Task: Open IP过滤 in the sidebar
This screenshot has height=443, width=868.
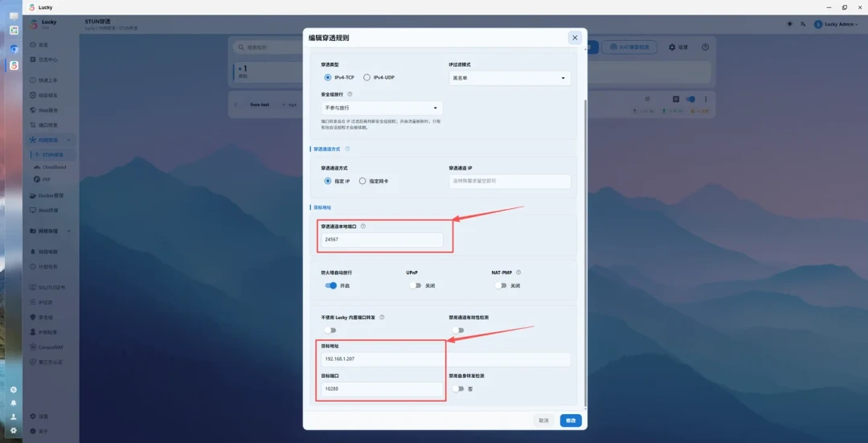Action: [x=50, y=302]
